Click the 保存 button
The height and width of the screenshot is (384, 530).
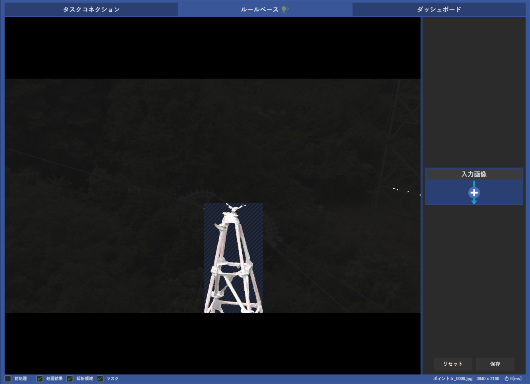(x=495, y=364)
